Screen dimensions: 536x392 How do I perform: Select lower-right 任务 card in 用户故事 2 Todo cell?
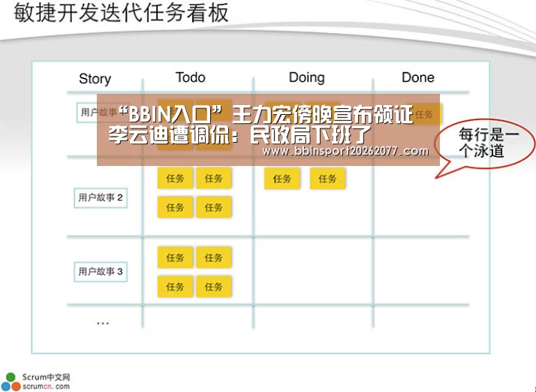point(214,207)
